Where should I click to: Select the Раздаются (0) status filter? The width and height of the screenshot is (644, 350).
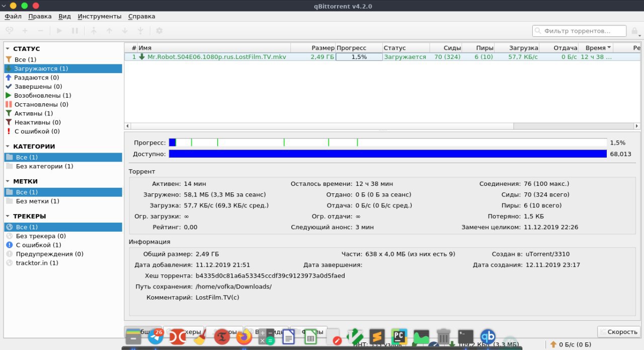(x=63, y=78)
